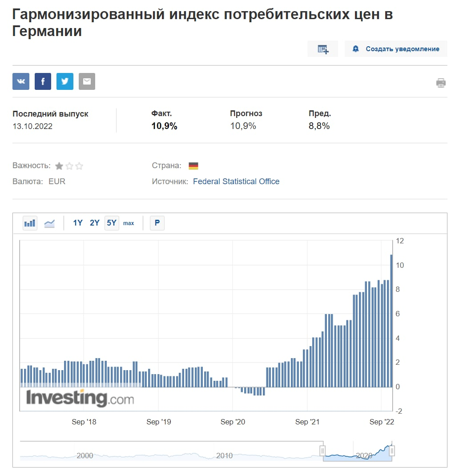Click the right range slider handle
This screenshot has height=476, width=451.
coord(392,451)
